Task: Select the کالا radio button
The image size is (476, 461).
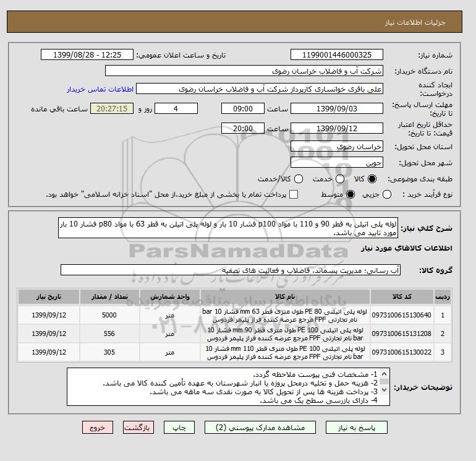Action: (372, 179)
